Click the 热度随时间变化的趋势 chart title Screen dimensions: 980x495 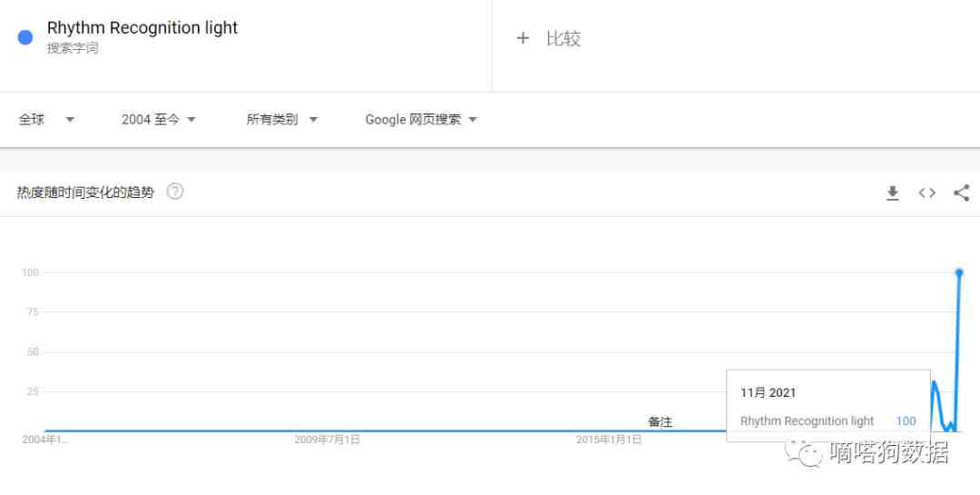coord(85,192)
